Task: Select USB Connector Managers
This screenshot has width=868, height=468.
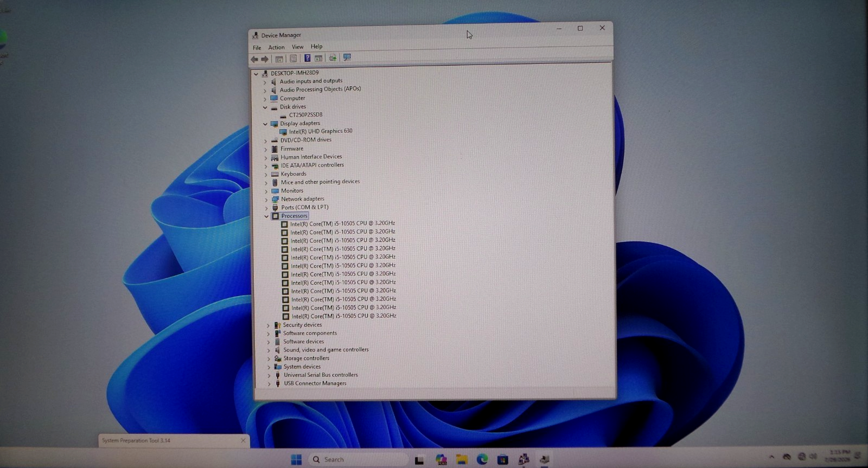Action: click(315, 383)
